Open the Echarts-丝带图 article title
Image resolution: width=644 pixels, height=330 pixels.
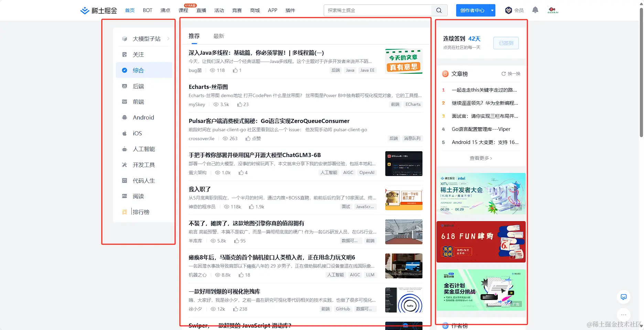(208, 87)
